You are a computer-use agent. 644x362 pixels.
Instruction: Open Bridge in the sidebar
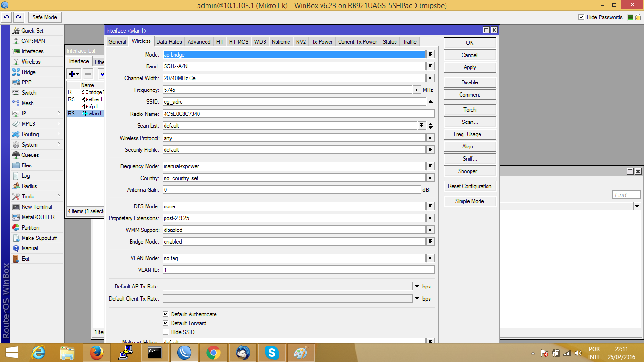pos(28,72)
